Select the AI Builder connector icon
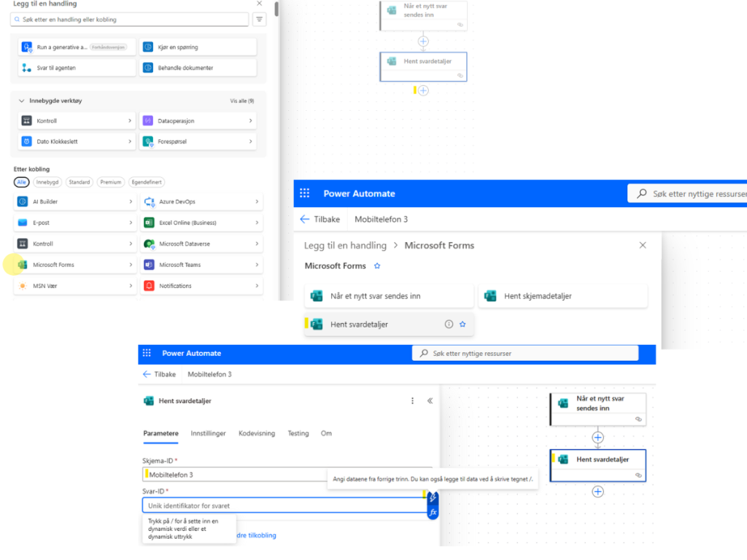Image resolution: width=747 pixels, height=560 pixels. click(x=23, y=201)
